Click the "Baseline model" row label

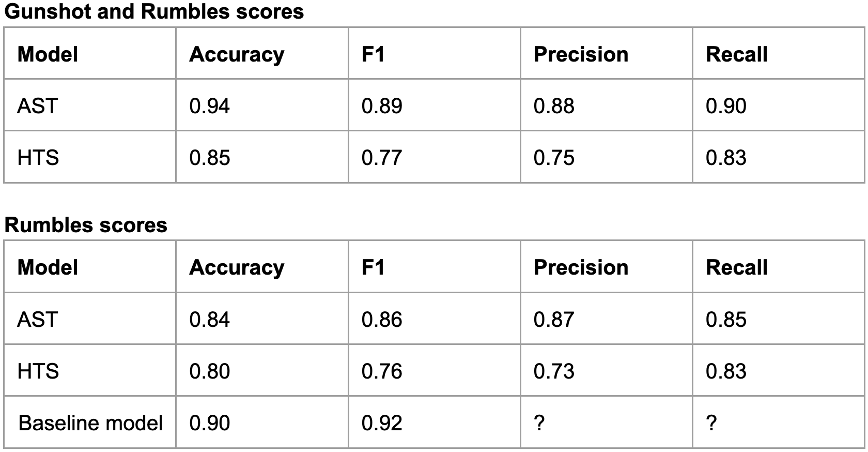[x=90, y=423]
